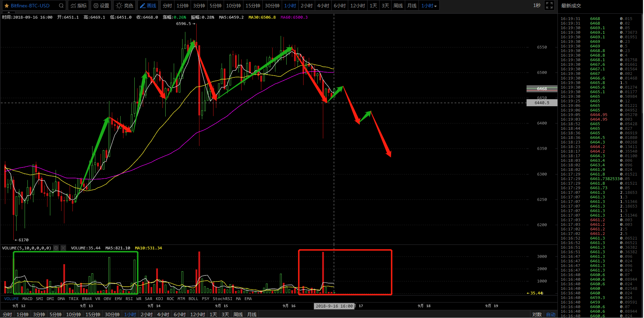Show the SAR indicator
Image resolution: width=644 pixels, height=318 pixels.
[149, 299]
